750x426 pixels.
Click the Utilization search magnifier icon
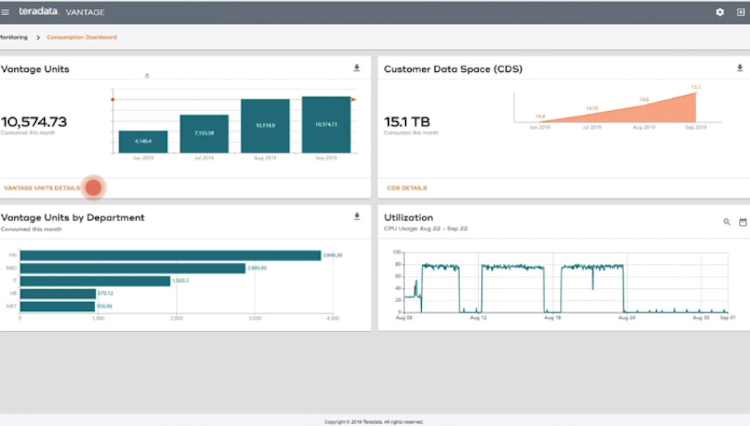727,222
